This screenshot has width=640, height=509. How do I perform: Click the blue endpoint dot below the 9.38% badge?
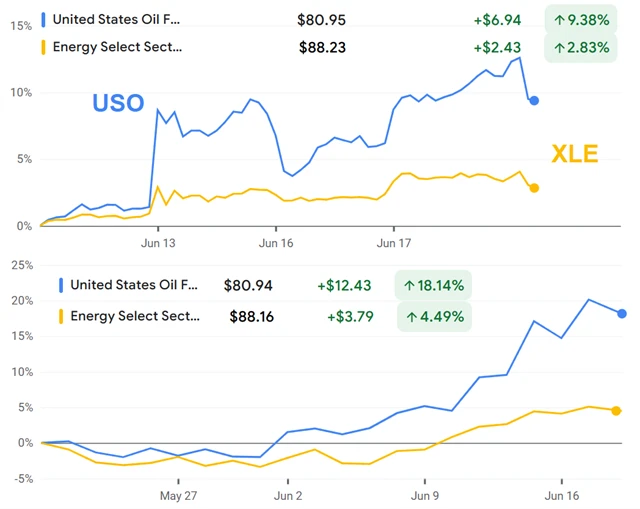(x=534, y=101)
